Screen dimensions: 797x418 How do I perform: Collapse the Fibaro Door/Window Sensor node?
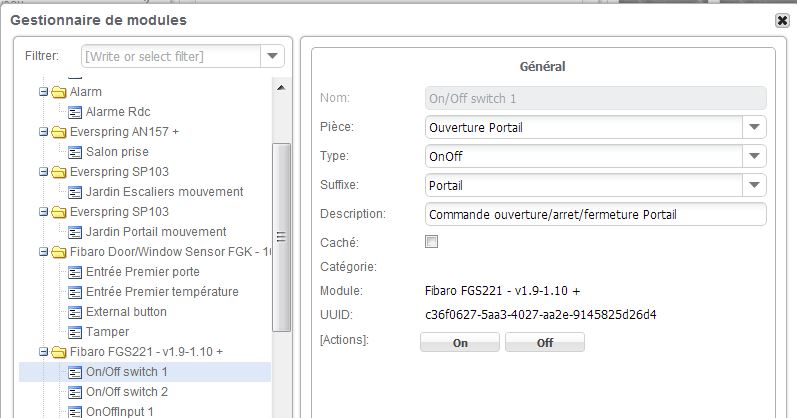pos(44,252)
